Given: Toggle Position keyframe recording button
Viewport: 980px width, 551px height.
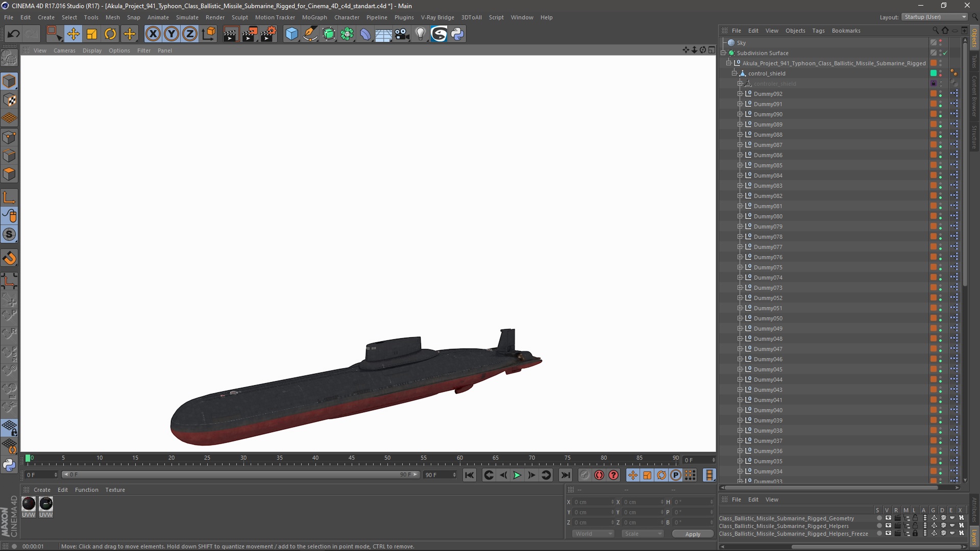Looking at the screenshot, I should [633, 475].
